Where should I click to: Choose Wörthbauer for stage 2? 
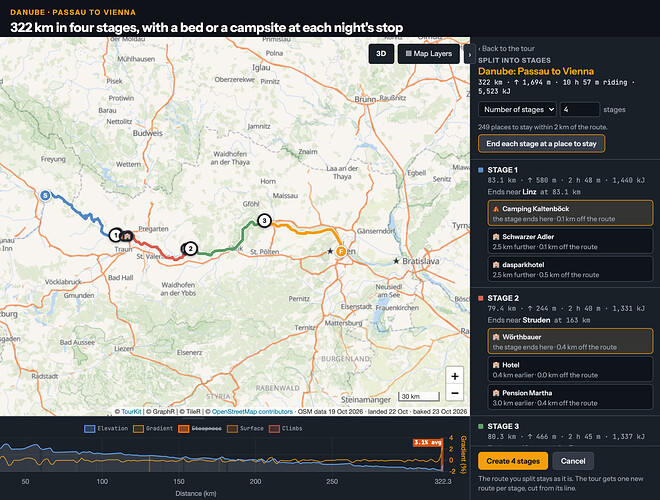(570, 341)
